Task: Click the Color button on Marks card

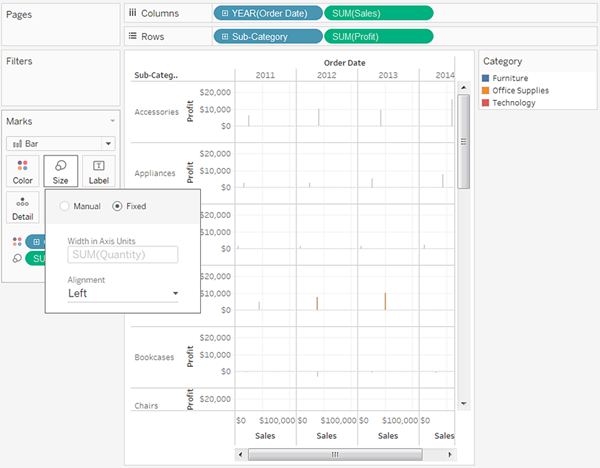Action: tap(23, 171)
